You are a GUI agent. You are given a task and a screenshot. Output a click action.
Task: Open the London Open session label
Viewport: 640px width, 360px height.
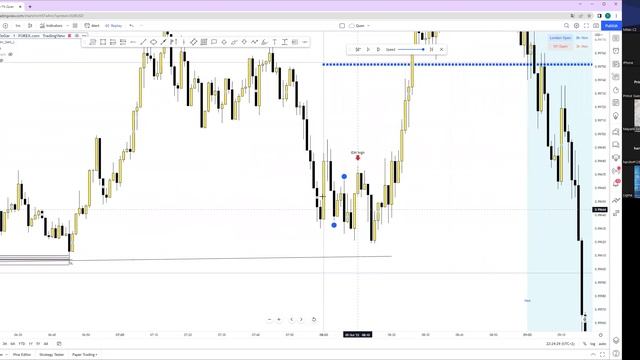point(560,38)
